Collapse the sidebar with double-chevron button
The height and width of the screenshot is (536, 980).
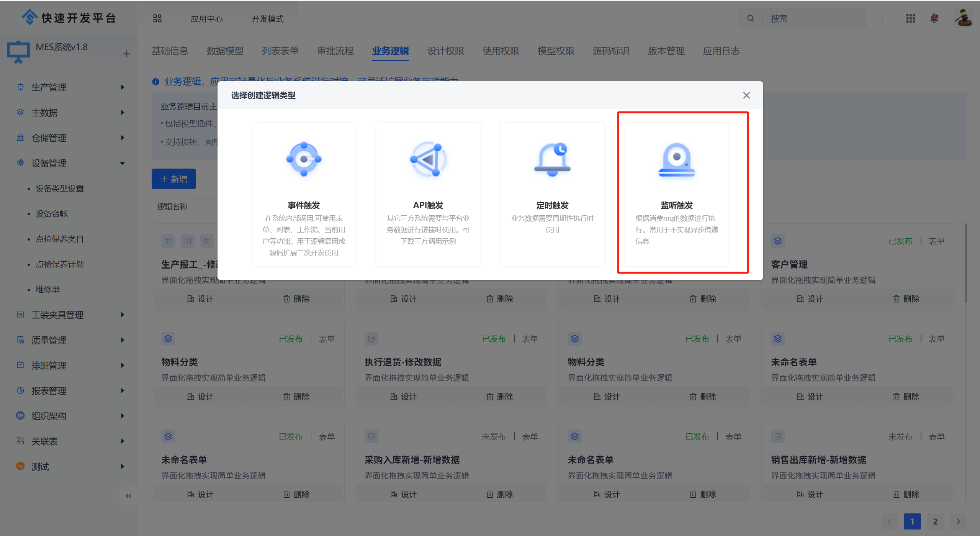(128, 496)
